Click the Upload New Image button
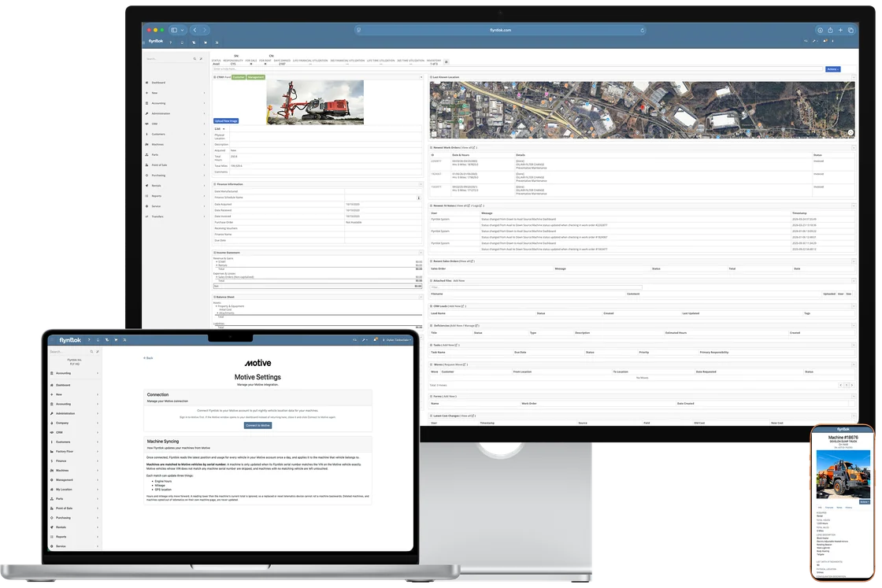 [x=226, y=121]
